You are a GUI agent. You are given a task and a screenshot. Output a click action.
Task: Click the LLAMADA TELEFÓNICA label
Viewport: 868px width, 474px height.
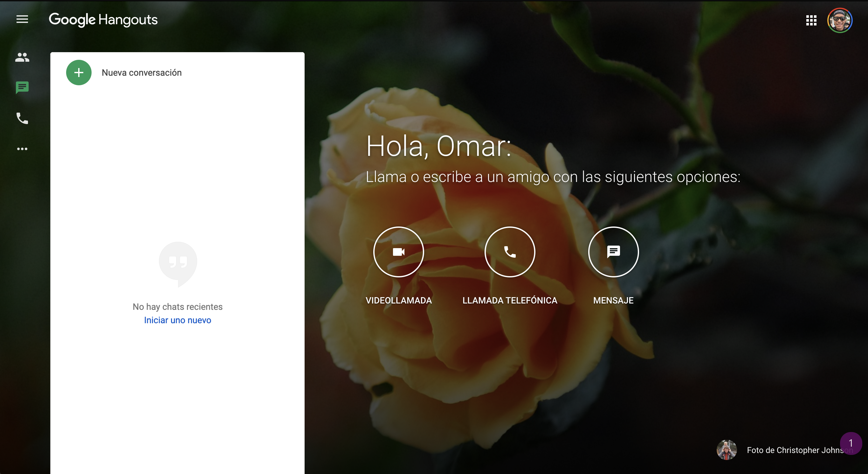(509, 300)
